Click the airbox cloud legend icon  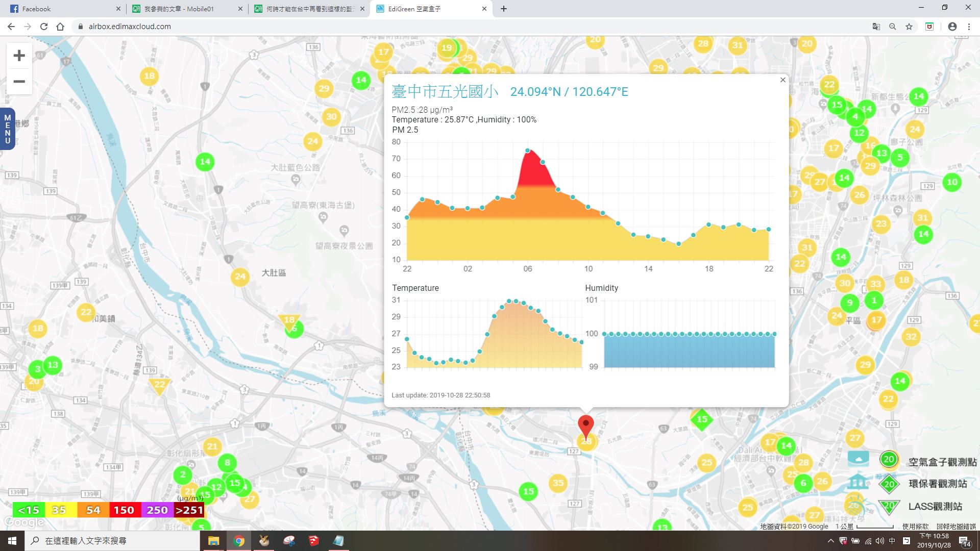click(858, 459)
